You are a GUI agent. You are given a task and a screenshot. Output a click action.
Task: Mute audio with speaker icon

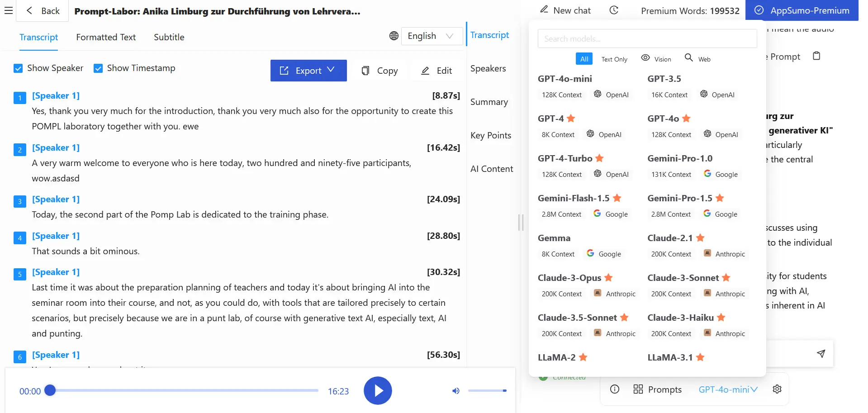(x=456, y=391)
